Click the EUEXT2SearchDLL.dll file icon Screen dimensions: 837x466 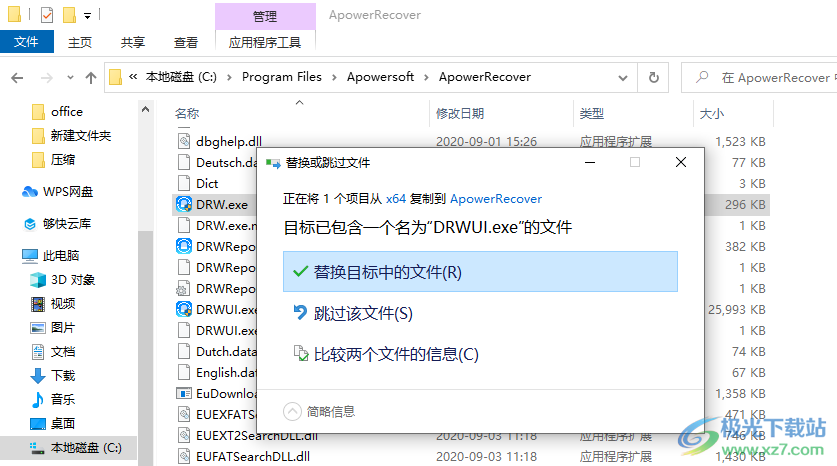pyautogui.click(x=184, y=435)
